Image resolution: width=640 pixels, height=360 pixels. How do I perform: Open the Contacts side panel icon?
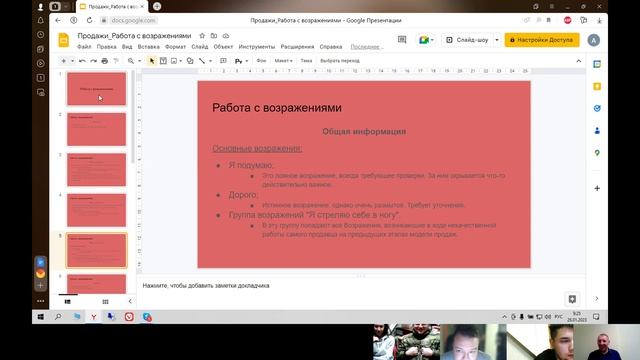(x=597, y=131)
